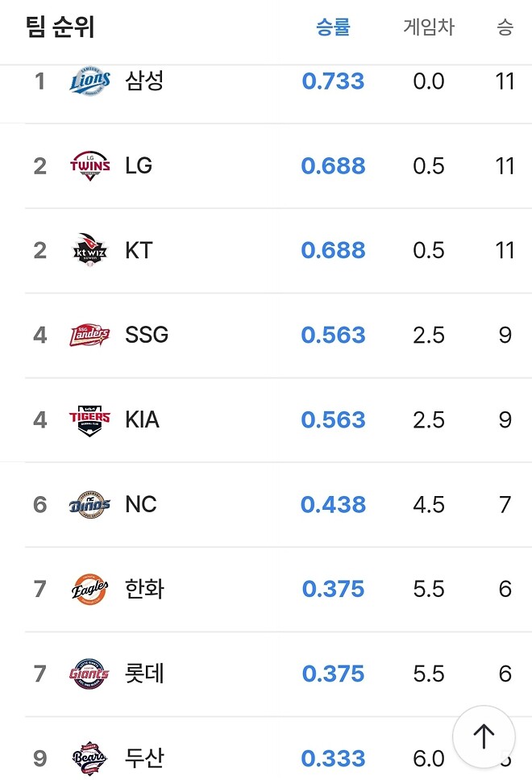Open the SSG Landers logo
This screenshot has height=780, width=532.
pos(89,335)
